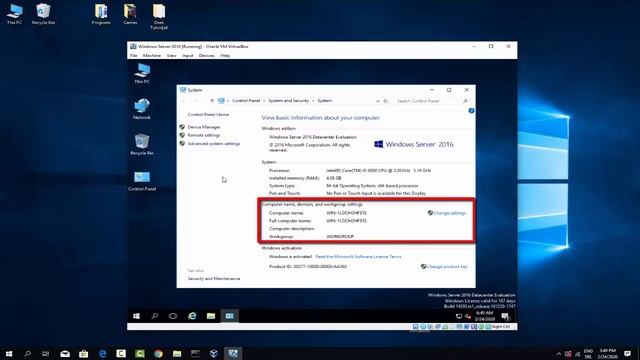
Task: Open the VirtualBox View menu
Action: click(171, 56)
